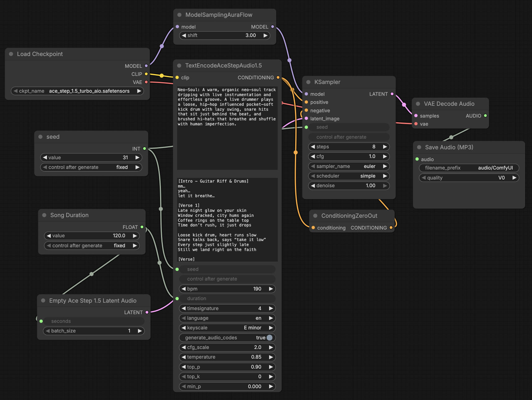Open the scheduler dropdown showing simple

[x=349, y=176]
